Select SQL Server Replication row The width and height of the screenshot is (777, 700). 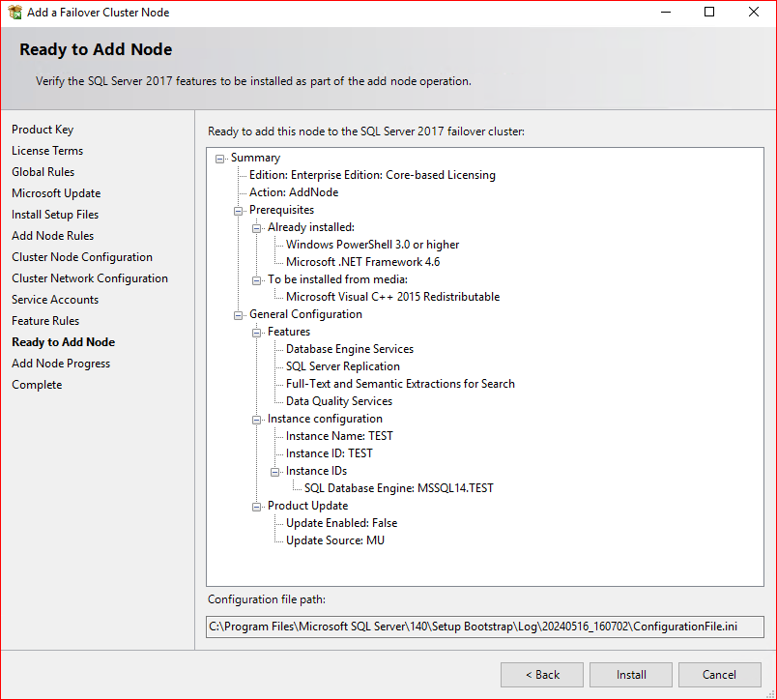point(343,366)
